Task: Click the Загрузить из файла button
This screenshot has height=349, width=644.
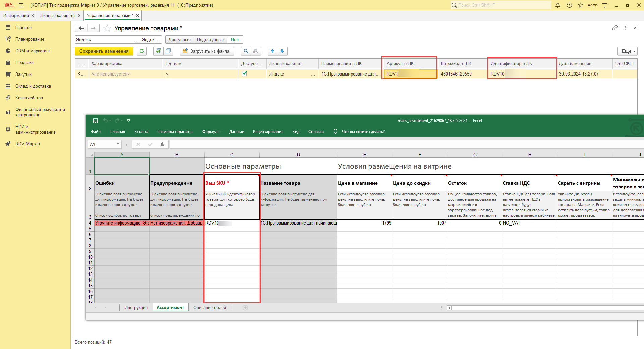Action: (x=207, y=51)
